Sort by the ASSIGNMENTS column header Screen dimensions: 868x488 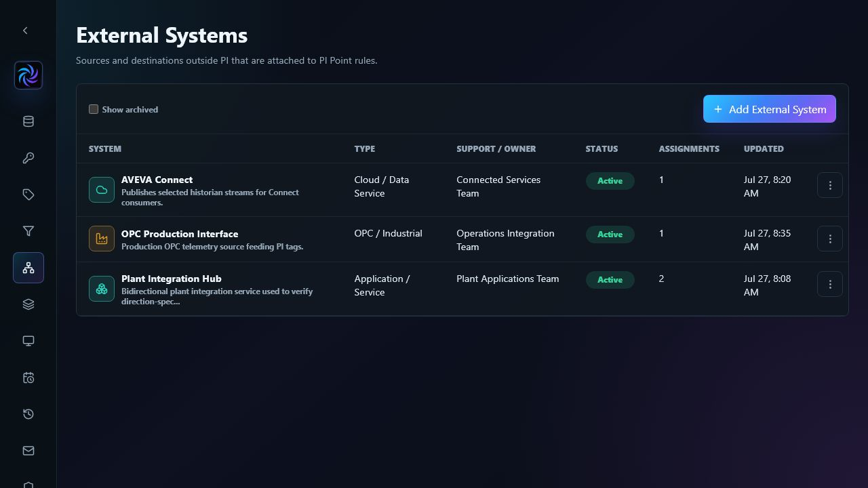pos(689,148)
